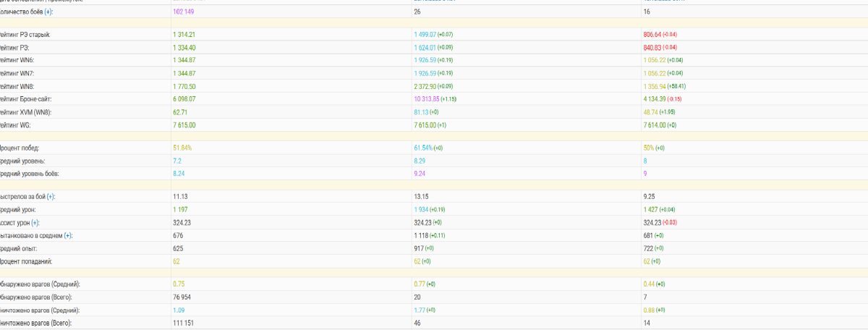868x330 pixels.
Task: Click the РЭ rating value 1 334.40
Action: click(x=184, y=48)
